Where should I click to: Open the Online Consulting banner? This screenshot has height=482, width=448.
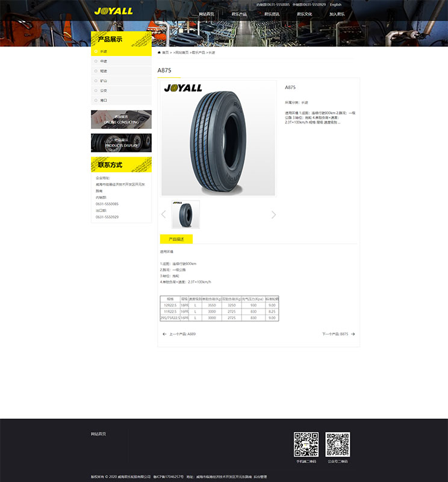[x=121, y=119]
